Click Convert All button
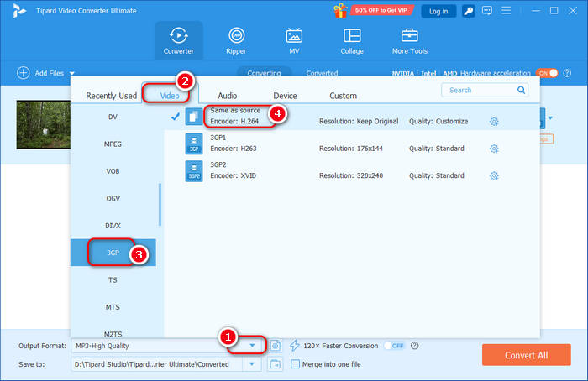588x381 pixels. point(527,355)
